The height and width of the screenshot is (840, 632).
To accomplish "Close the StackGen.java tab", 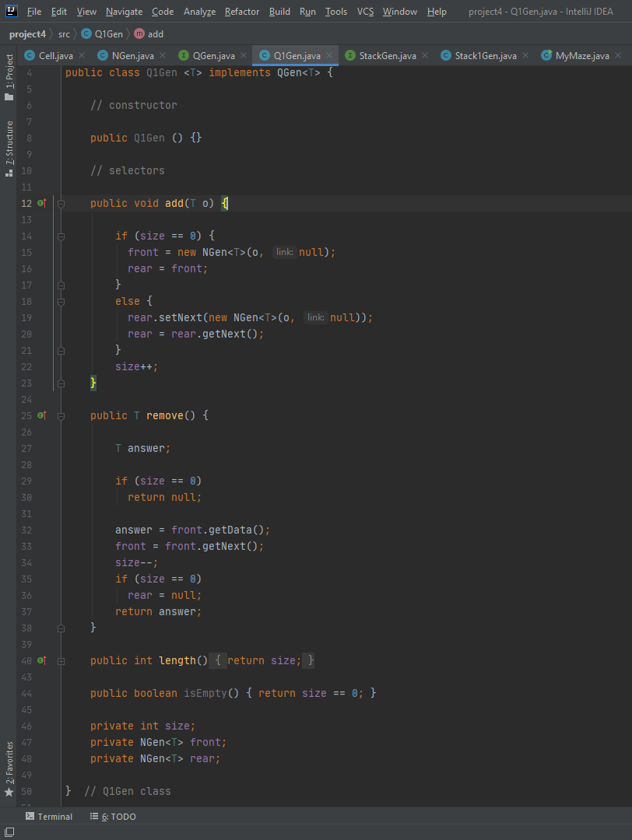I will (x=425, y=55).
